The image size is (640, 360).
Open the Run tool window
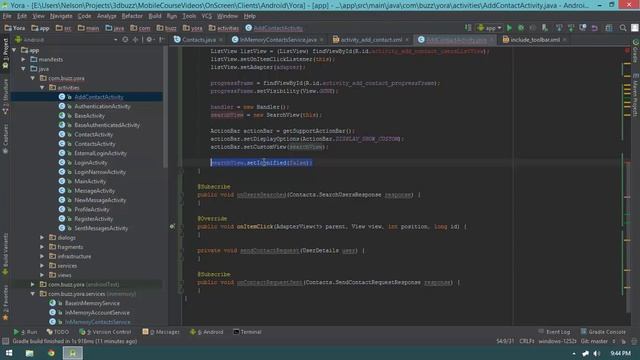click(x=25, y=332)
